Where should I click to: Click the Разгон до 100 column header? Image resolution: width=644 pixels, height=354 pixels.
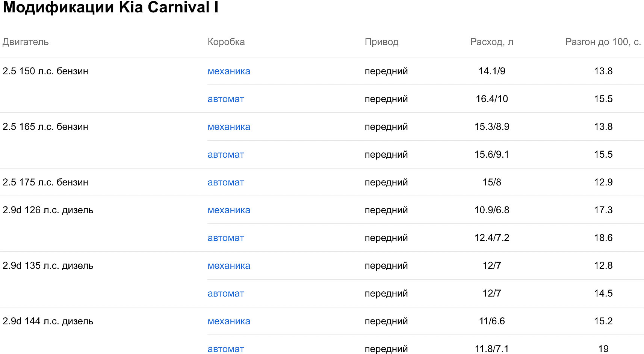tap(603, 42)
